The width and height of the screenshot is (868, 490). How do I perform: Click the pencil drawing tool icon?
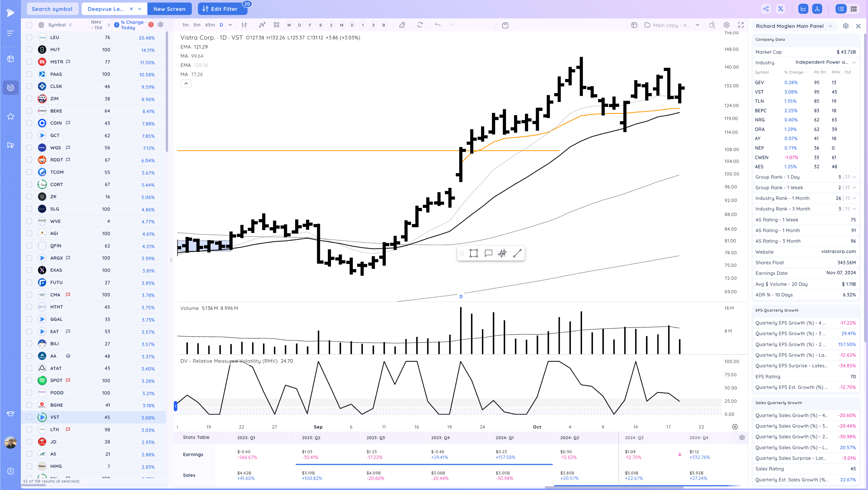pyautogui.click(x=402, y=25)
